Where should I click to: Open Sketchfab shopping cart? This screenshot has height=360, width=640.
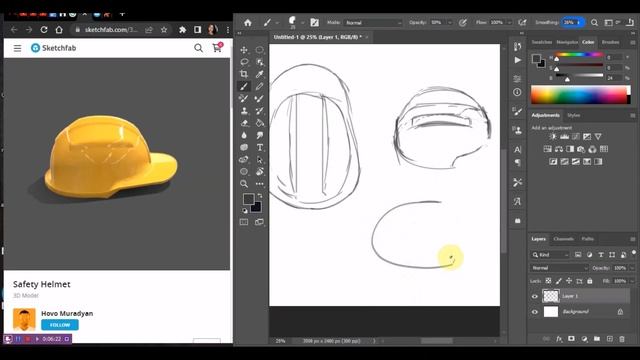217,48
